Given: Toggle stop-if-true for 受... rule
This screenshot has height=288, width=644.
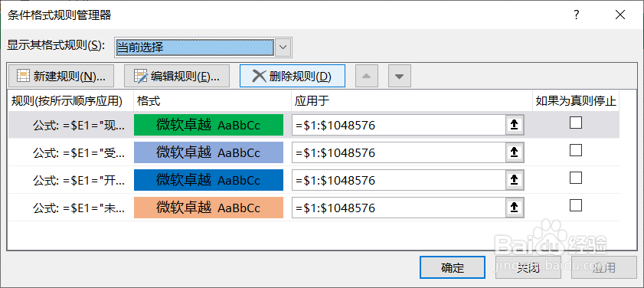Looking at the screenshot, I should (x=576, y=150).
